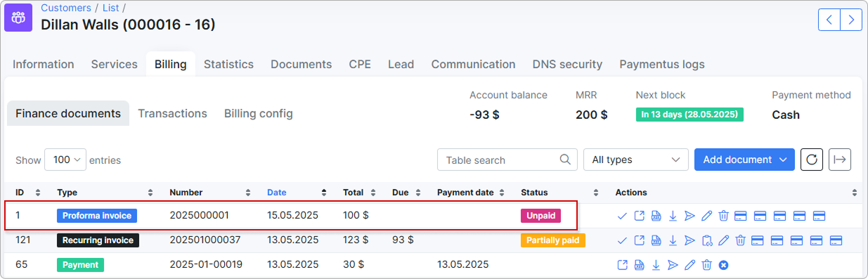Click the purple Customers module icon

pos(18,17)
